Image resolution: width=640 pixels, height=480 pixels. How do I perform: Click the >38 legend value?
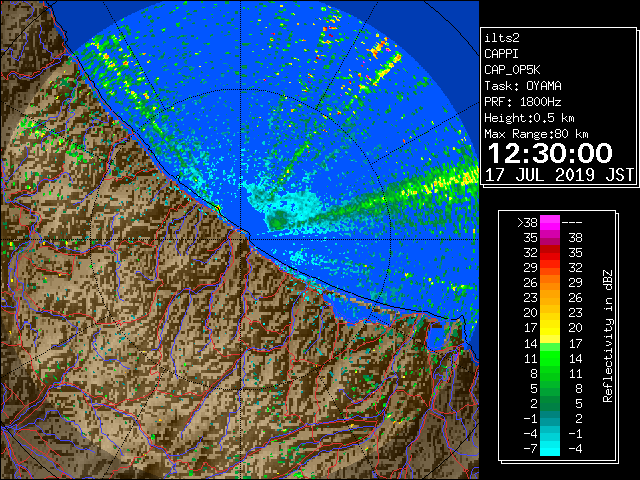click(x=527, y=223)
